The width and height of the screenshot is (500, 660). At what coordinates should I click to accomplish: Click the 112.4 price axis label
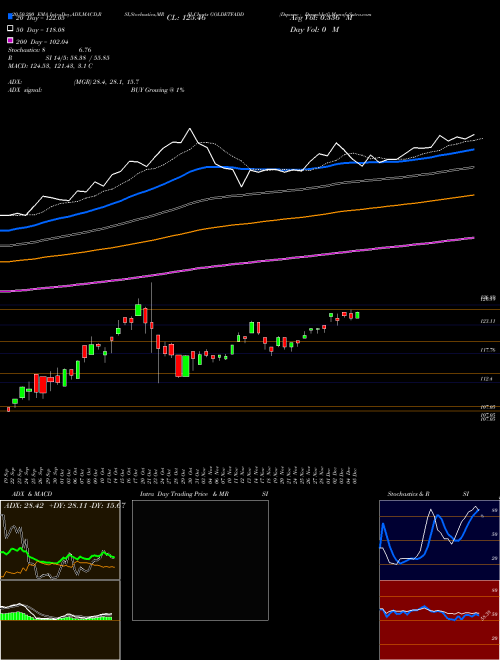(x=487, y=379)
